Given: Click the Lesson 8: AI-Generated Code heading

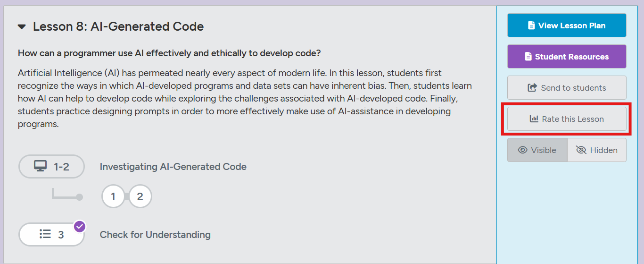Looking at the screenshot, I should click(118, 27).
